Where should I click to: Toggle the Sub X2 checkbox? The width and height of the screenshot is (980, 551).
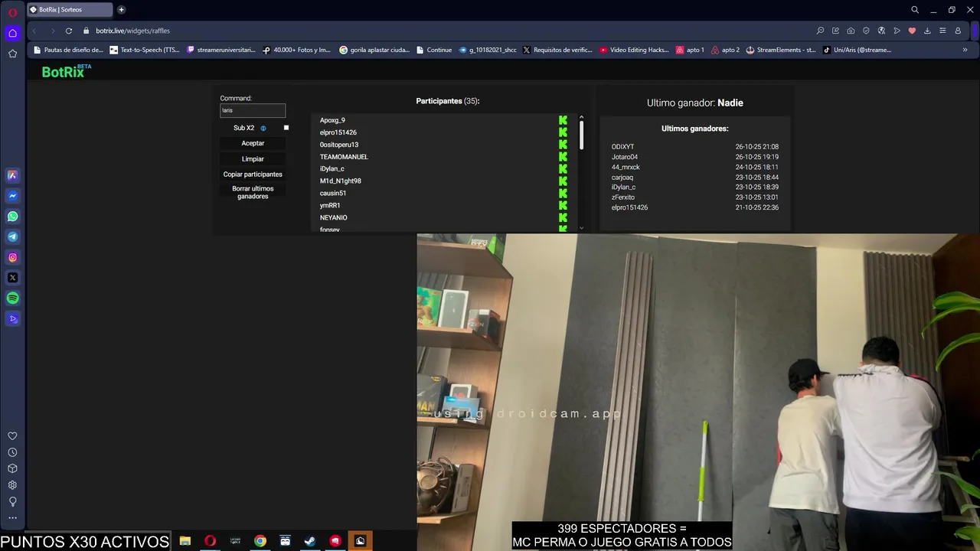[x=286, y=128]
